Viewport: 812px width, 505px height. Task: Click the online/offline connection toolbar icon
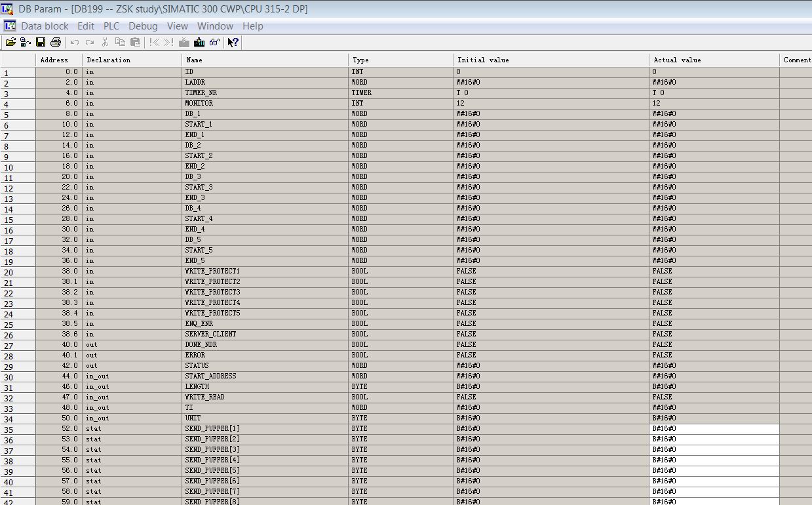pos(26,42)
